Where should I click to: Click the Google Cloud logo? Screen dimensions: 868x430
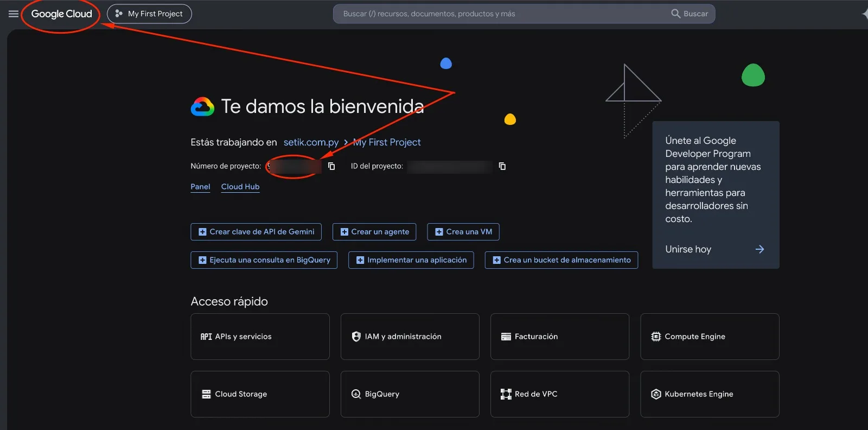pos(61,14)
